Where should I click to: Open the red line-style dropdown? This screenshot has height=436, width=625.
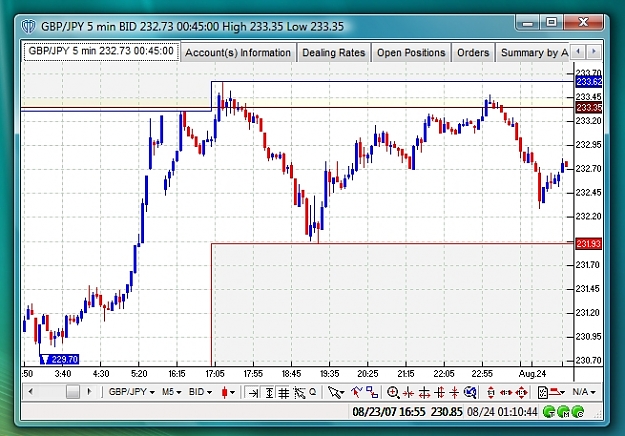(557, 393)
